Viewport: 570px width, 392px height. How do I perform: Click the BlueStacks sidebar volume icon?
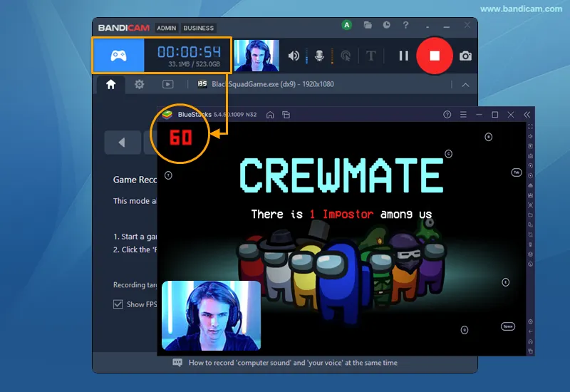click(530, 136)
